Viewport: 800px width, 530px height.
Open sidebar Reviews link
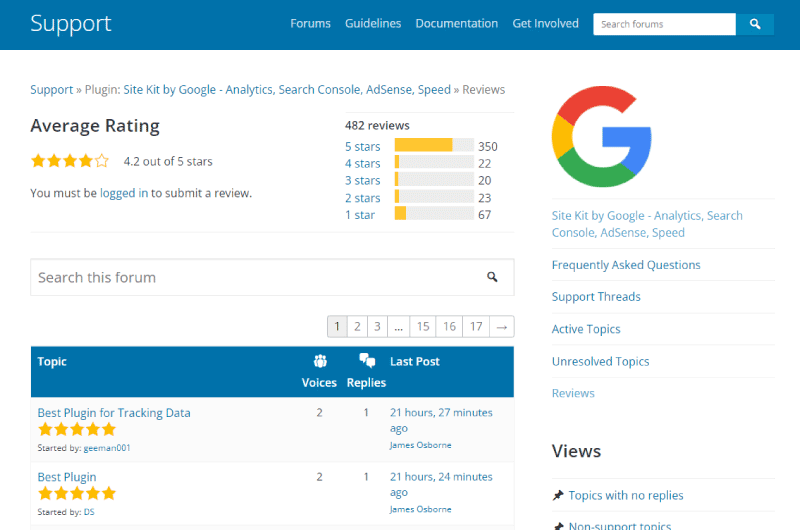[573, 393]
